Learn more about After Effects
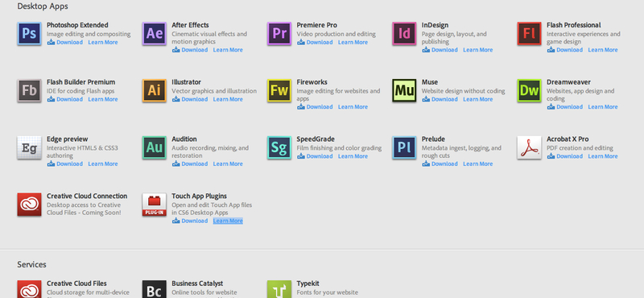644x298 pixels. [x=228, y=50]
